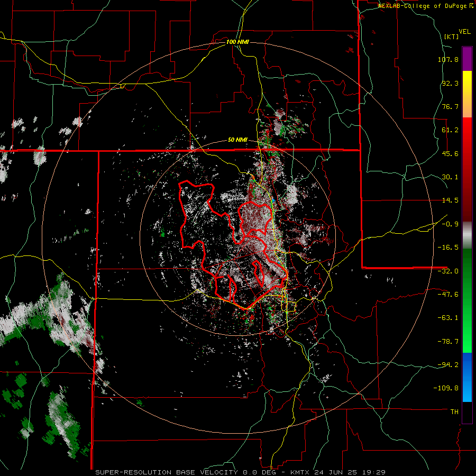476x476 pixels.
Task: Select the -78.7 scale value
Action: coord(448,342)
